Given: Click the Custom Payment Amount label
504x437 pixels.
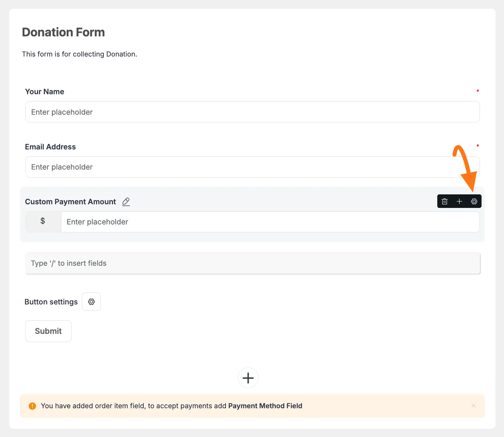Looking at the screenshot, I should (x=70, y=201).
